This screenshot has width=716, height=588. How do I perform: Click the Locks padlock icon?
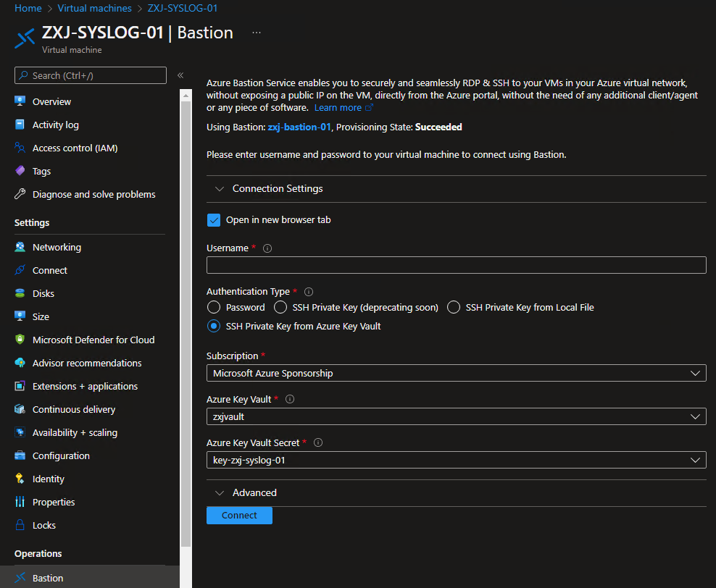[20, 525]
